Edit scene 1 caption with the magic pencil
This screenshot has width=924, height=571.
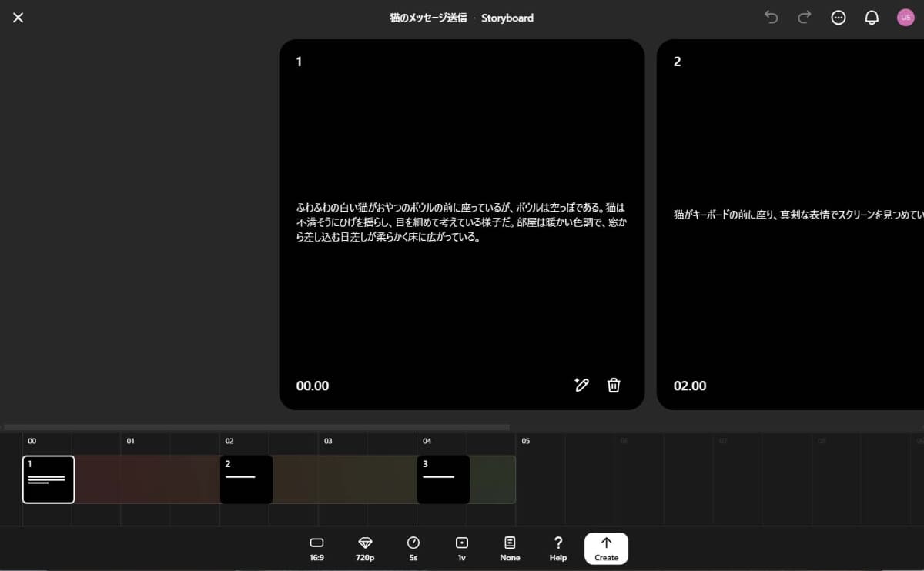[581, 385]
